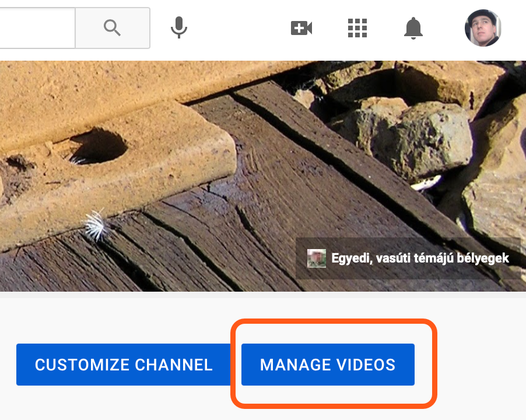
Task: Click the channel banner image
Action: [x=263, y=176]
